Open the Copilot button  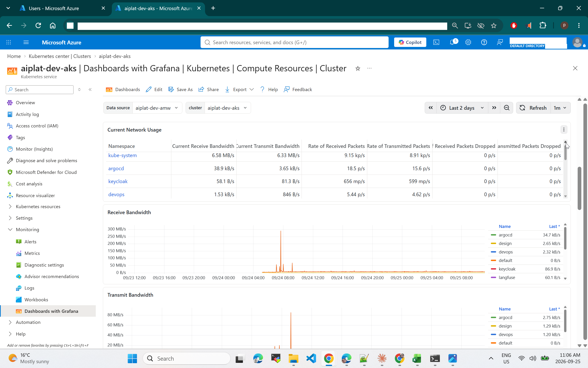point(410,42)
